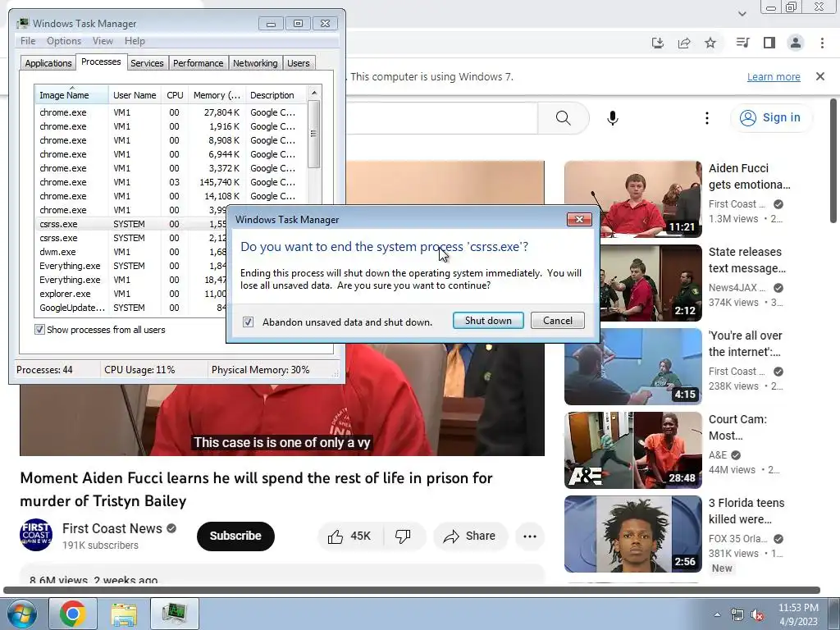Image resolution: width=840 pixels, height=630 pixels.
Task: Click the Chrome share page icon
Action: point(684,43)
